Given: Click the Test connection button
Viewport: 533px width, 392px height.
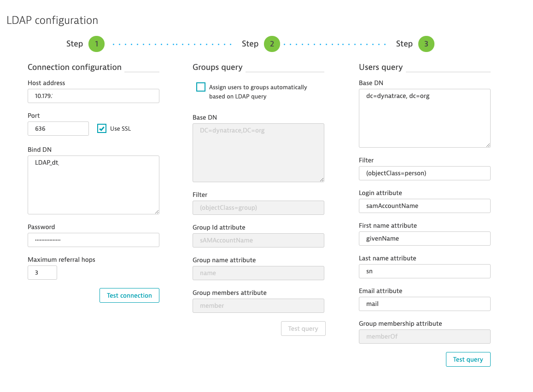Looking at the screenshot, I should tap(129, 295).
